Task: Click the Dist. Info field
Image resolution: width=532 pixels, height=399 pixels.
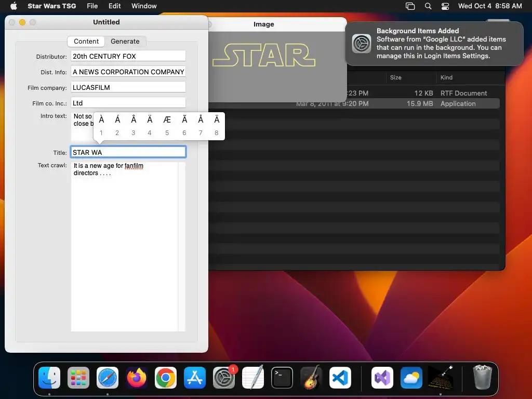Action: point(128,72)
